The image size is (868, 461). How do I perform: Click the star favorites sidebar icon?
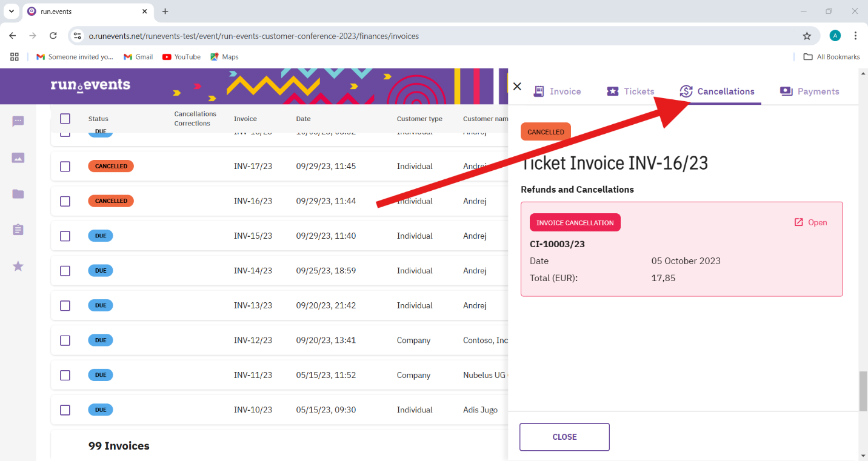(x=18, y=266)
